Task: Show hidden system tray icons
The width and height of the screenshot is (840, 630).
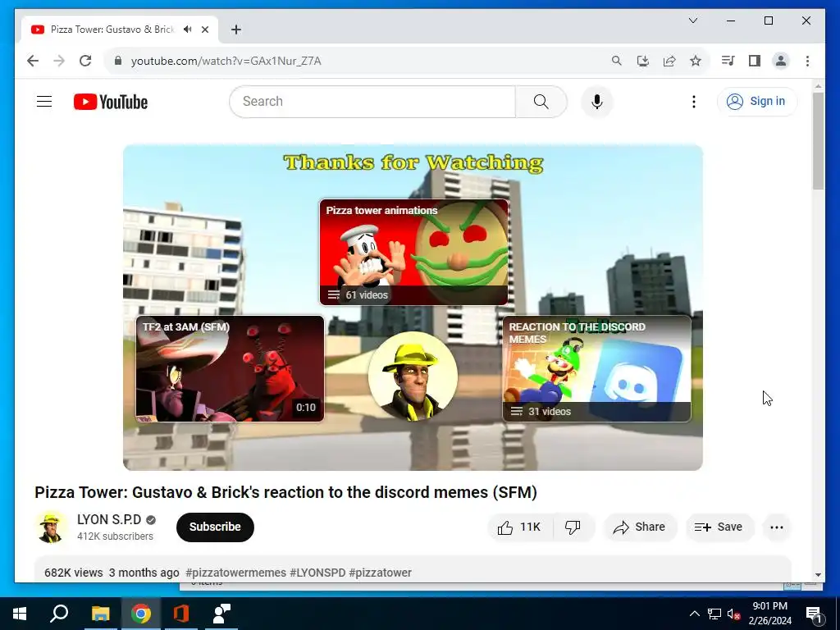Action: [694, 614]
